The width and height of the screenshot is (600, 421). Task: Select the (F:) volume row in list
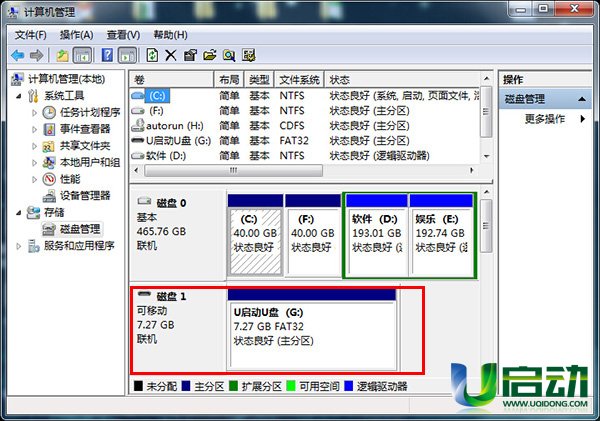[305, 111]
